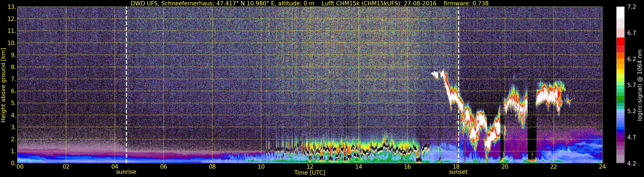The width and height of the screenshot is (644, 177).
Task: Click the purple segment of the colorbar
Action: click(620, 137)
